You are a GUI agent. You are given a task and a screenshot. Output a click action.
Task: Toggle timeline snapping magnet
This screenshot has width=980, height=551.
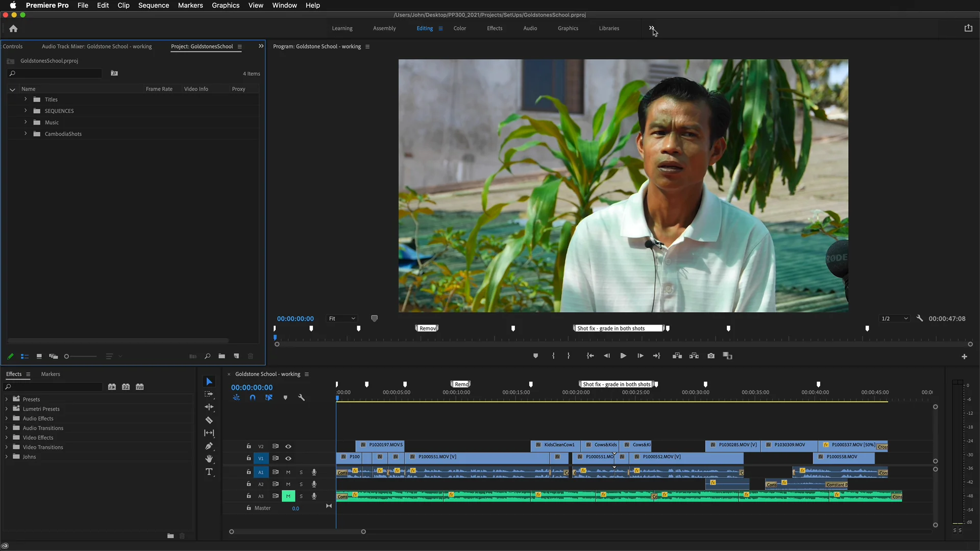[x=252, y=397]
